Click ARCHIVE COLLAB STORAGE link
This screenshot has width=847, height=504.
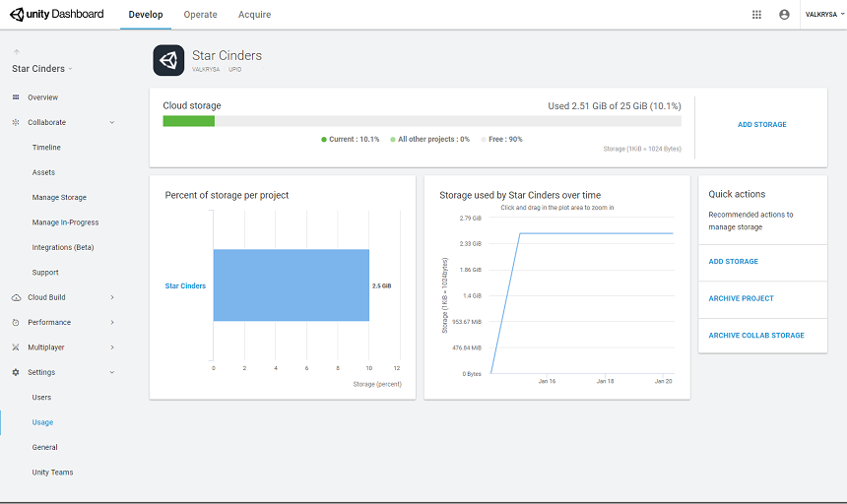pyautogui.click(x=756, y=335)
